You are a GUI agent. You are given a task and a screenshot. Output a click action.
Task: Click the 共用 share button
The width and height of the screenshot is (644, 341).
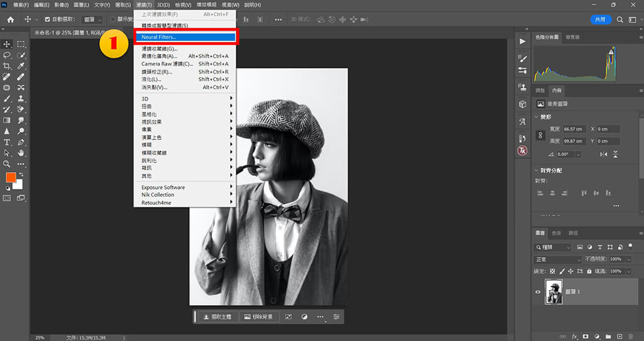point(601,19)
